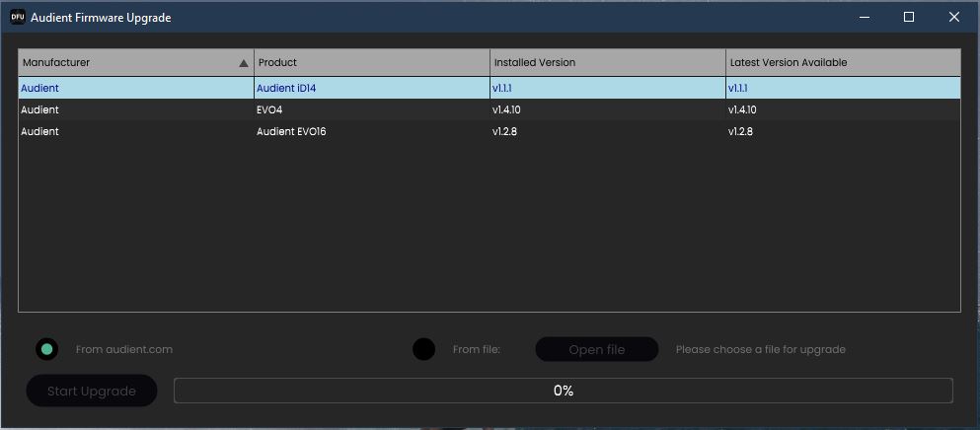
Task: Select the EVO4 product cell
Action: 372,110
